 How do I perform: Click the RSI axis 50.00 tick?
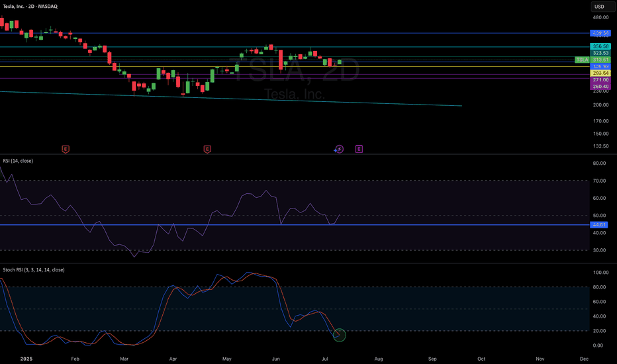[599, 216]
